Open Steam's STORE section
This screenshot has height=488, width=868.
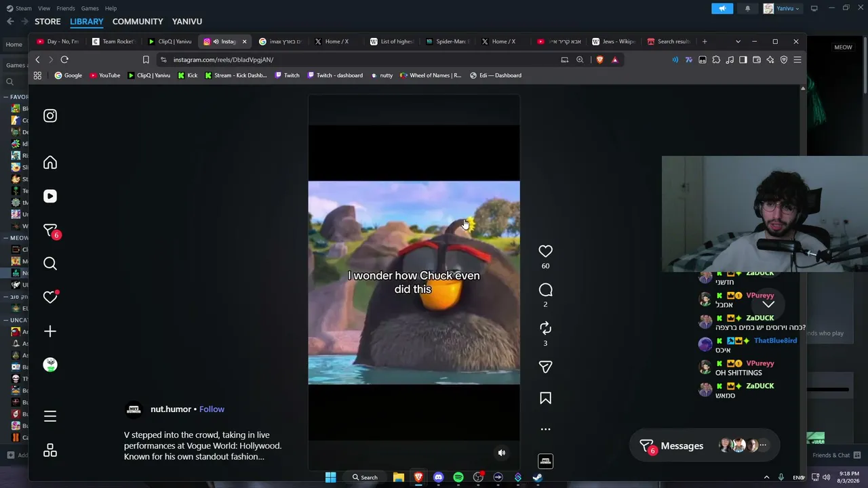pyautogui.click(x=47, y=22)
